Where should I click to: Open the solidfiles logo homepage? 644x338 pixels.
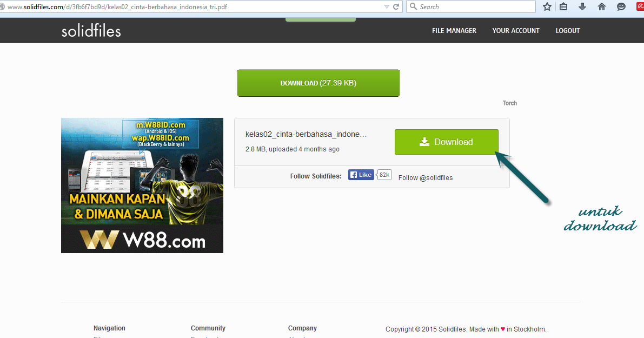[91, 31]
